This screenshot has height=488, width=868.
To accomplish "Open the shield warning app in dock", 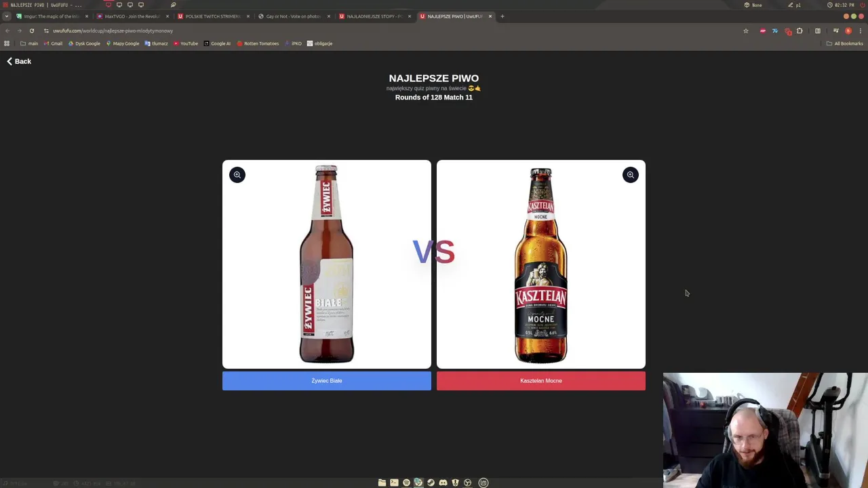I will pos(455,483).
